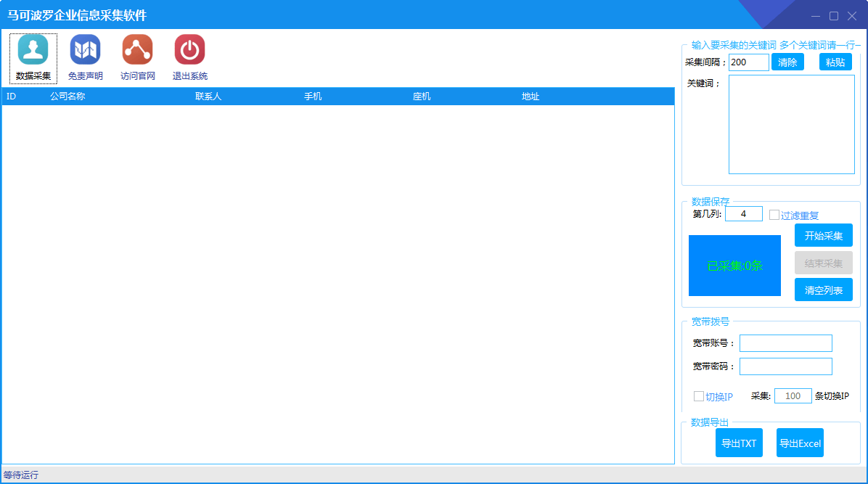
Task: Select the 等待运行 status bar text
Action: tap(21, 475)
